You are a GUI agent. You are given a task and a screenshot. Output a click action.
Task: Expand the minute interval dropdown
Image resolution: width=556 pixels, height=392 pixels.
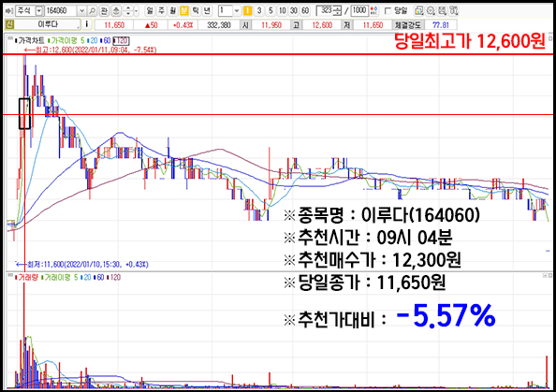click(x=237, y=10)
